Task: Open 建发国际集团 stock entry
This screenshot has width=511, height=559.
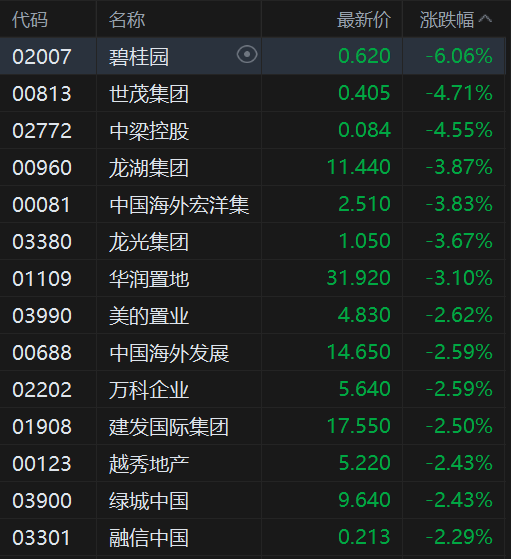Action: pos(169,427)
